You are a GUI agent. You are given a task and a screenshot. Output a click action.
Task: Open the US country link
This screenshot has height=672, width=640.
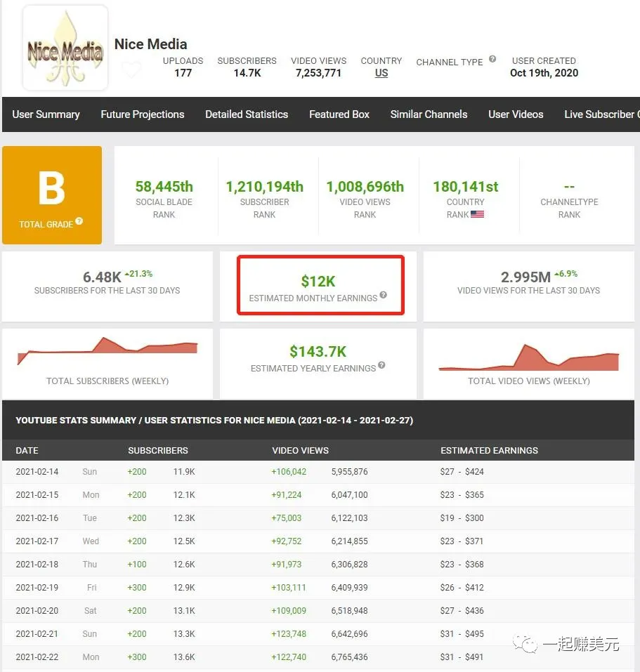click(x=381, y=73)
